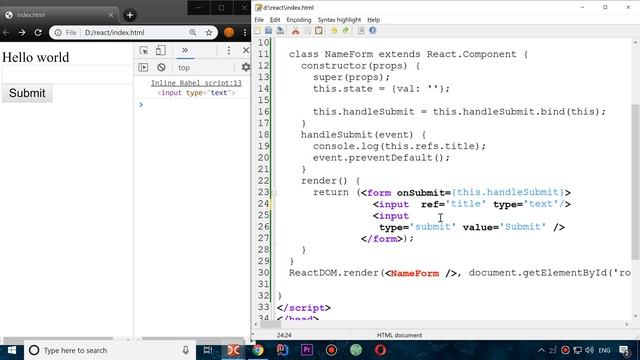
Task: Open the orange browser profile avatar
Action: click(229, 33)
